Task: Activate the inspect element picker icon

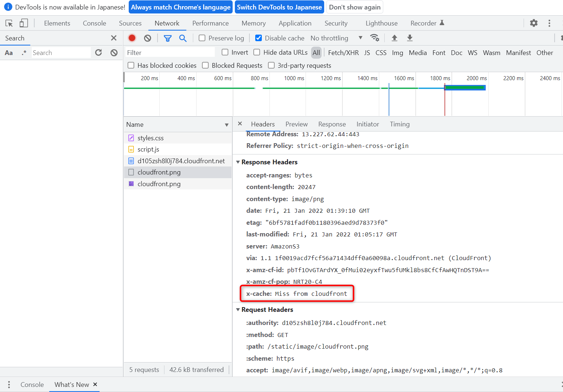Action: 9,23
